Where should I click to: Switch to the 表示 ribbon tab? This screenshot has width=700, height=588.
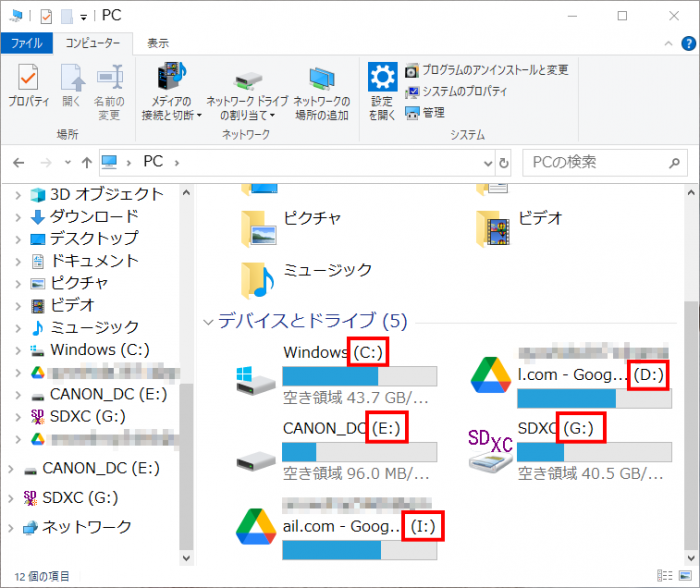coord(158,43)
